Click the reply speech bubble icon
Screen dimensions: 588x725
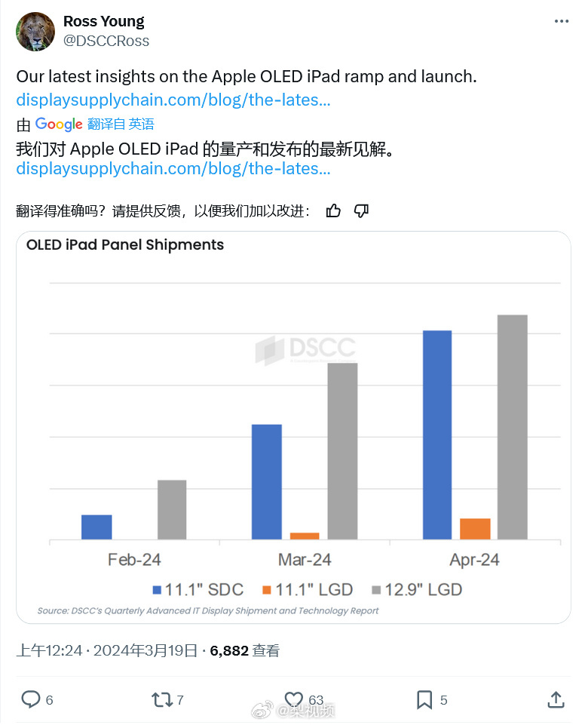click(31, 699)
